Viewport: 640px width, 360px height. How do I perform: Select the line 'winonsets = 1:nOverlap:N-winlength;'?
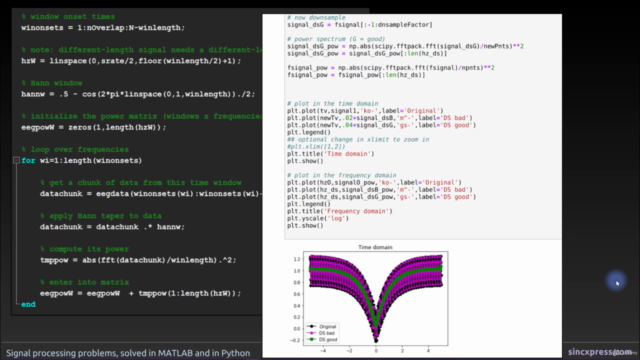click(x=103, y=28)
